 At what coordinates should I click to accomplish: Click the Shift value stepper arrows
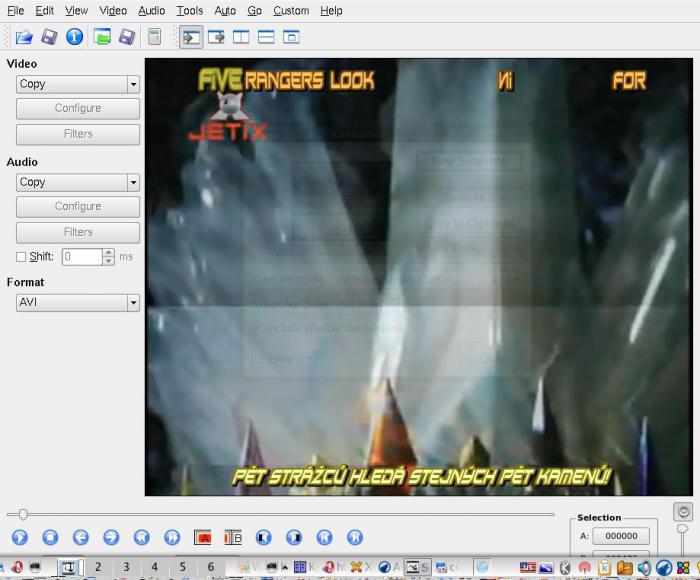coord(108,257)
